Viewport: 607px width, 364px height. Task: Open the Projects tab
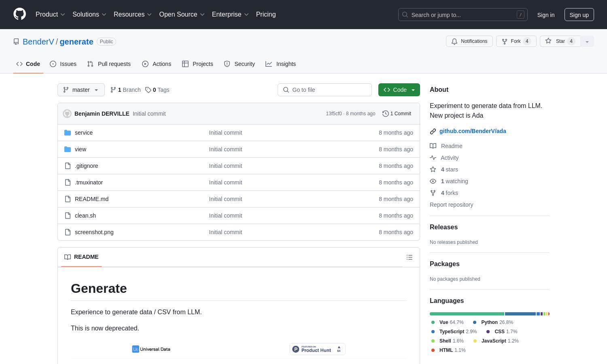click(197, 64)
